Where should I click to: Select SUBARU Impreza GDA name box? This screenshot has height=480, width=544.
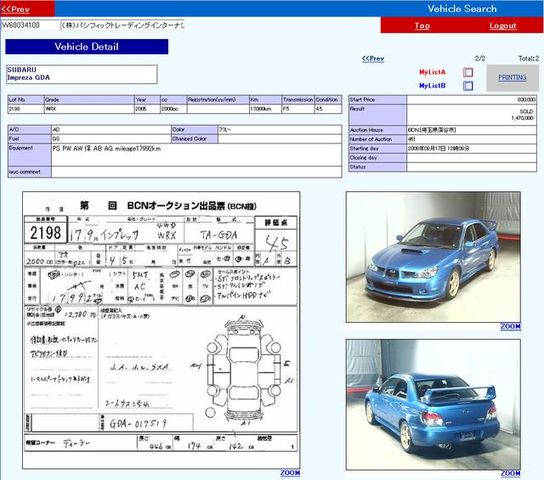82,74
